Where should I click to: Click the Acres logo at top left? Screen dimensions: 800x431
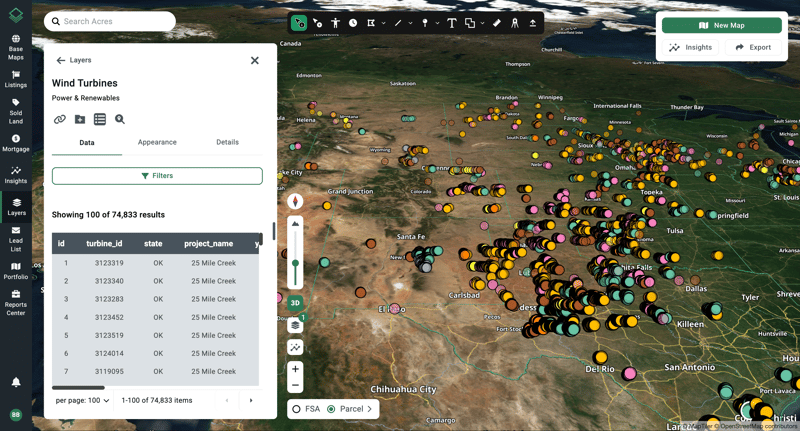[16, 15]
